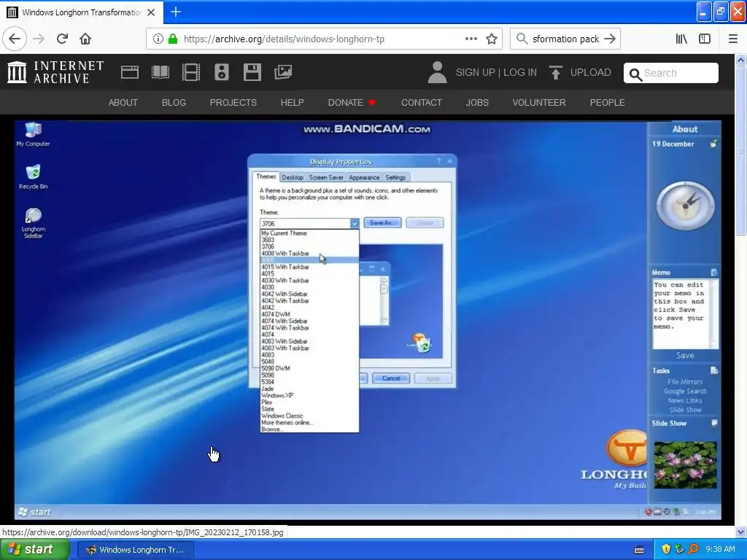
Task: Click the UPLOAD link text
Action: [x=590, y=72]
